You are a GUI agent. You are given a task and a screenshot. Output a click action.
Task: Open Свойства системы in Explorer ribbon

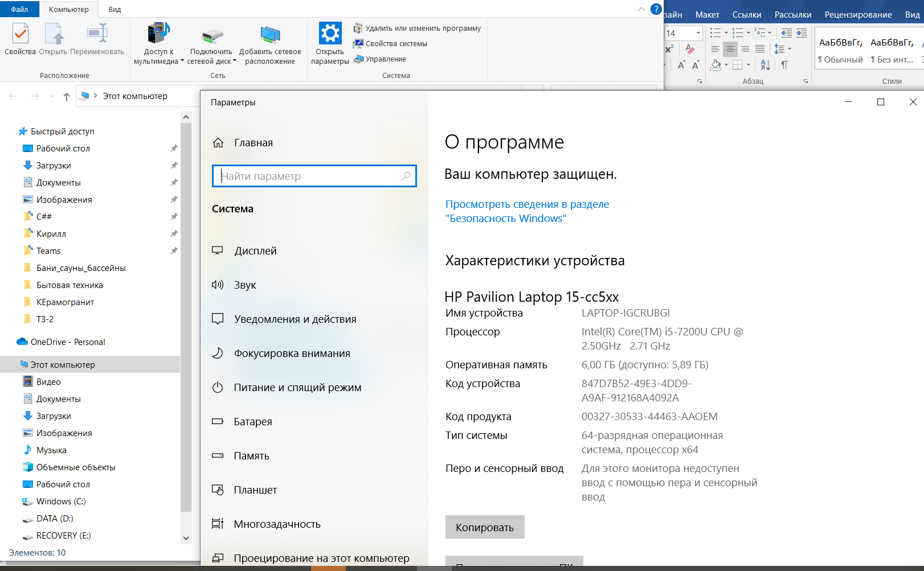tap(390, 43)
